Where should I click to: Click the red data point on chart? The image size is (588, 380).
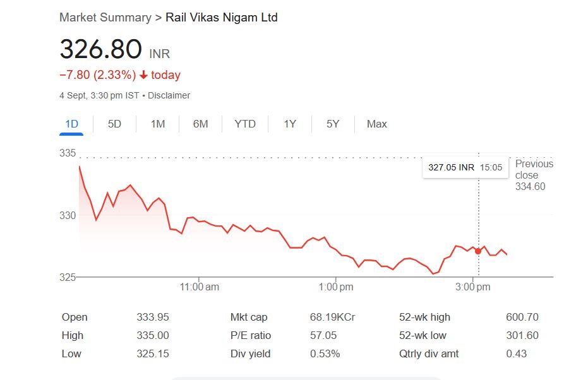pyautogui.click(x=478, y=251)
